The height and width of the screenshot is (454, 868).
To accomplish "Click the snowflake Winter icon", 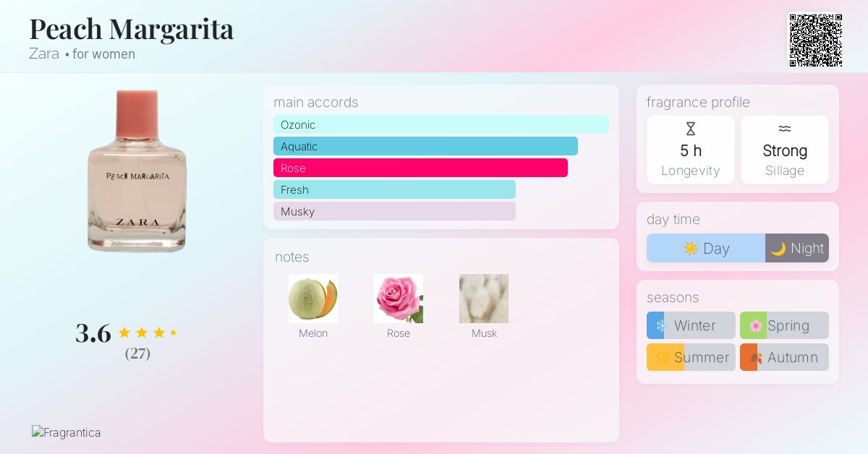I will [661, 326].
